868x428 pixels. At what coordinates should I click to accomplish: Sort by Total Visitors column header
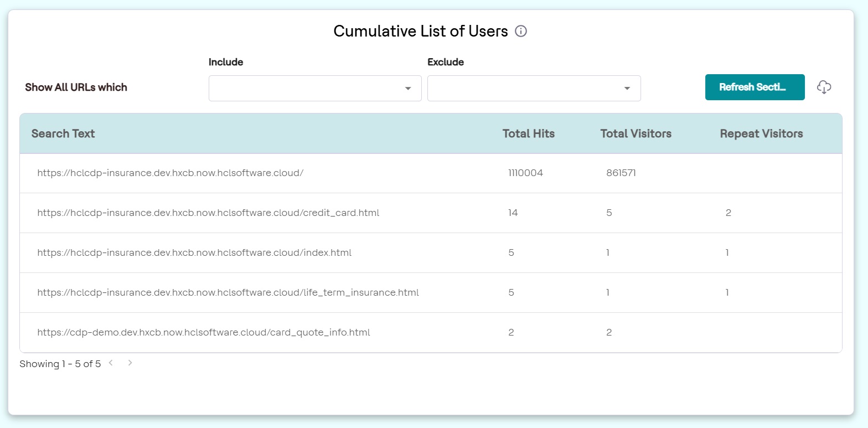point(635,133)
